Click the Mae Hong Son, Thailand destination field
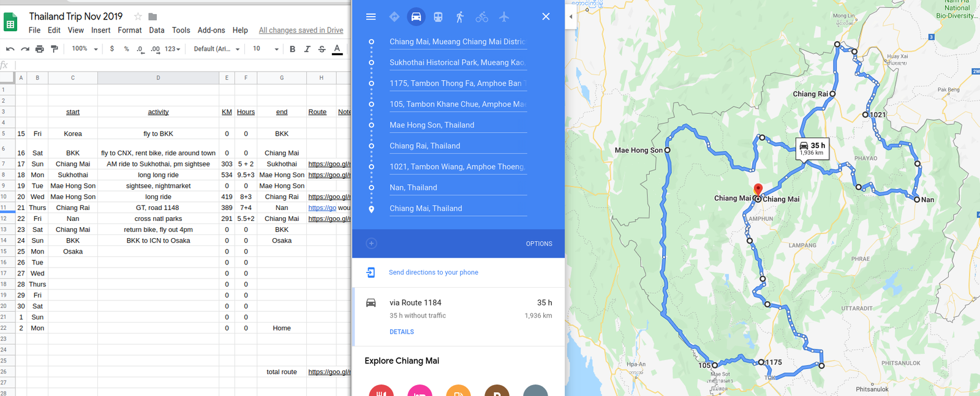The height and width of the screenshot is (396, 980). pyautogui.click(x=457, y=125)
